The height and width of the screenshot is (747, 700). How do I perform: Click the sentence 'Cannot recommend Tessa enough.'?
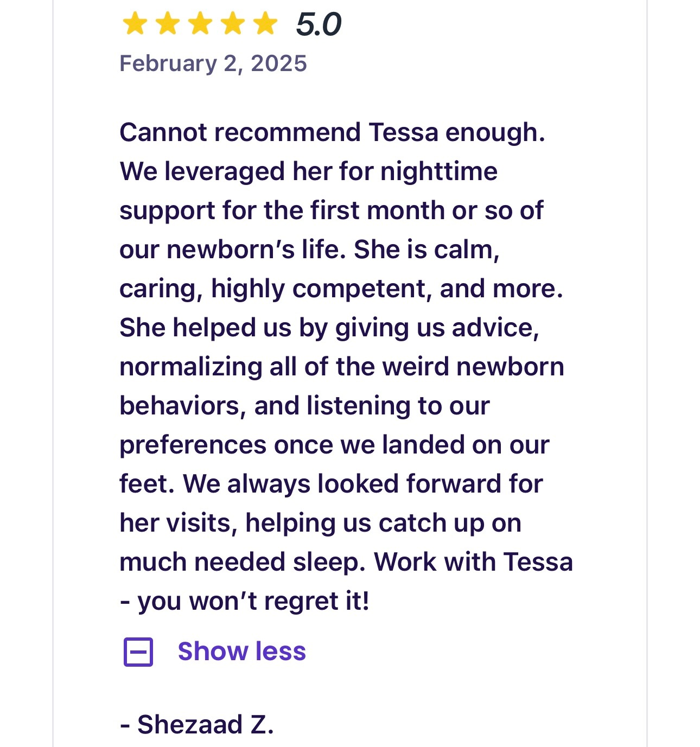[x=332, y=132]
